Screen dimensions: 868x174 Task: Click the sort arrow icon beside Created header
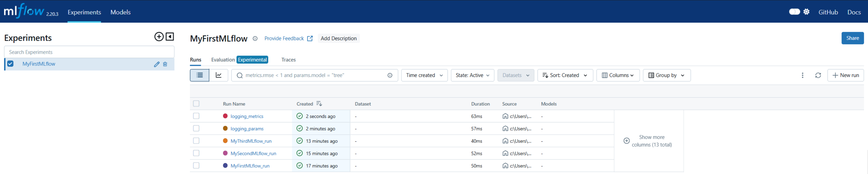click(x=319, y=104)
